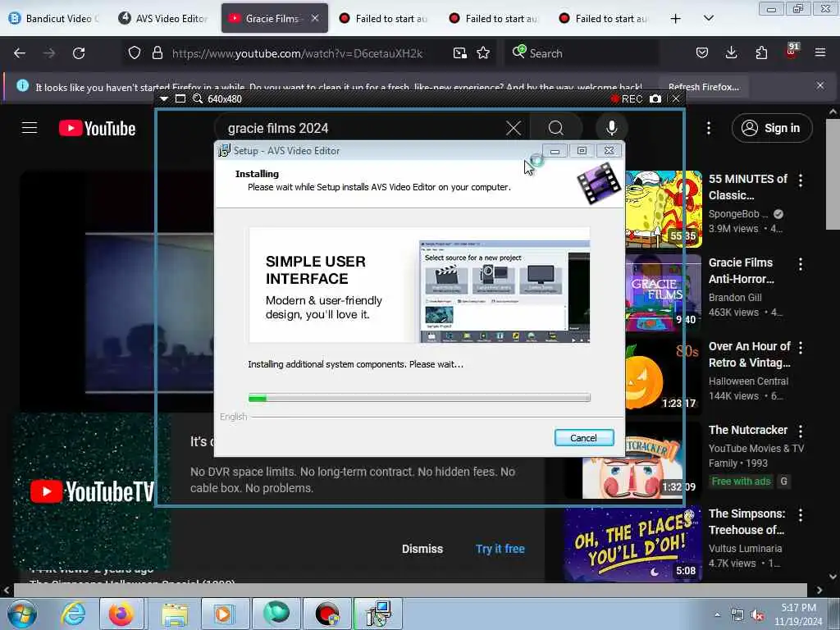840x630 pixels.
Task: Open pumpkin Retro & Vintage thumbnail
Action: 664,377
